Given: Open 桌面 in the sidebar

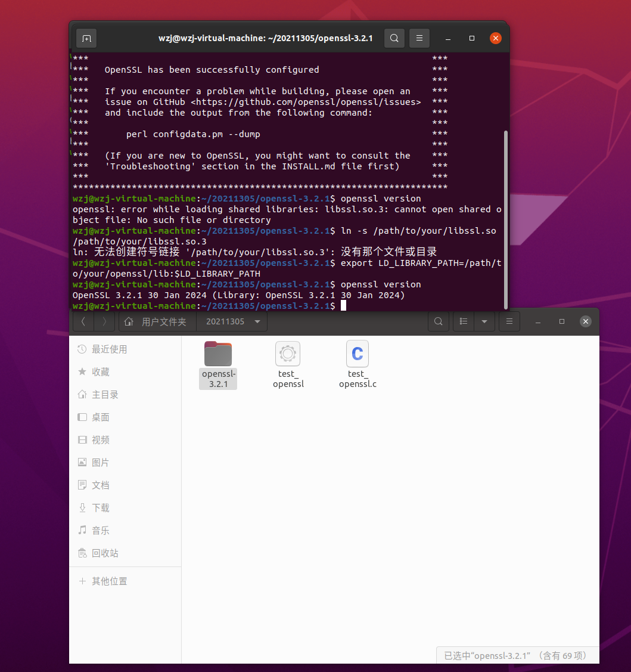Looking at the screenshot, I should point(125,417).
